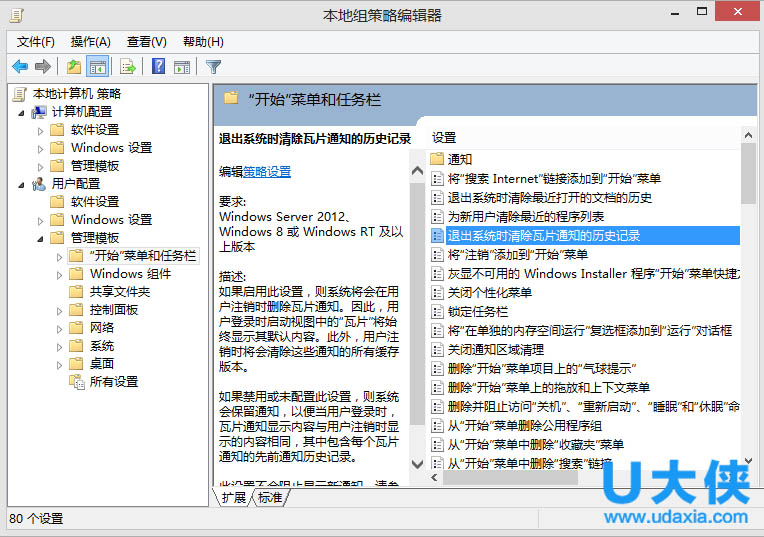This screenshot has height=537, width=764.
Task: Click folder icon beside 控制面板
Action: (76, 309)
